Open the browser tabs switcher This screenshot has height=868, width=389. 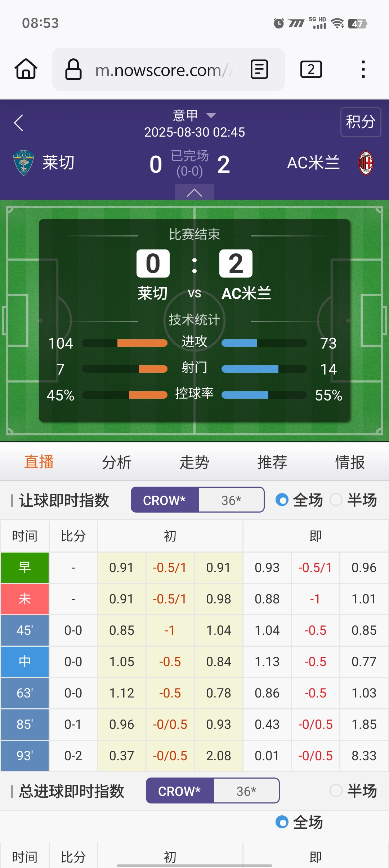tap(311, 69)
